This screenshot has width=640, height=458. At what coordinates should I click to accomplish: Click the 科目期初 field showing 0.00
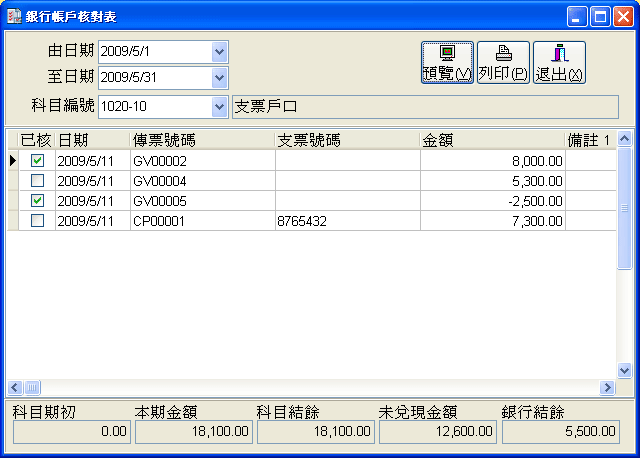(72, 431)
